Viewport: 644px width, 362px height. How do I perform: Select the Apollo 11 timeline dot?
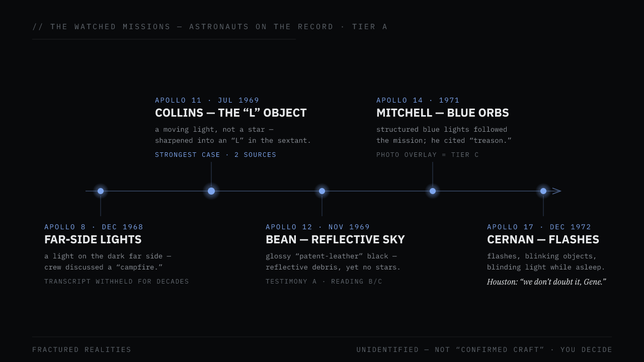click(x=211, y=191)
